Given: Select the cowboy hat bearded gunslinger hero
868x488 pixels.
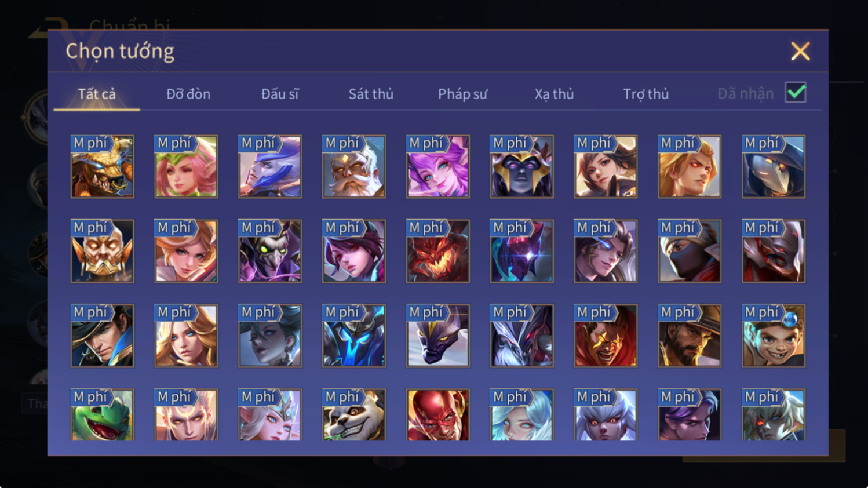Looking at the screenshot, I should 690,336.
